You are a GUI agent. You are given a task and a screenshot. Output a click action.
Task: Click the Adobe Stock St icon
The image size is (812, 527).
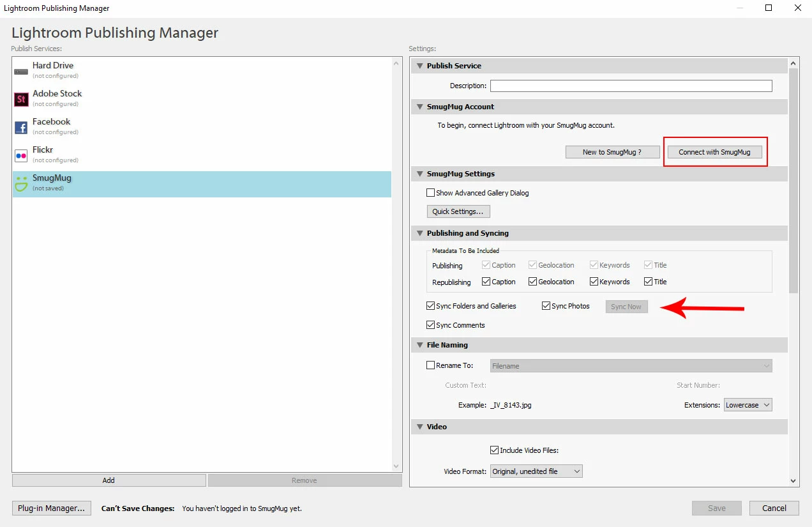(x=21, y=99)
